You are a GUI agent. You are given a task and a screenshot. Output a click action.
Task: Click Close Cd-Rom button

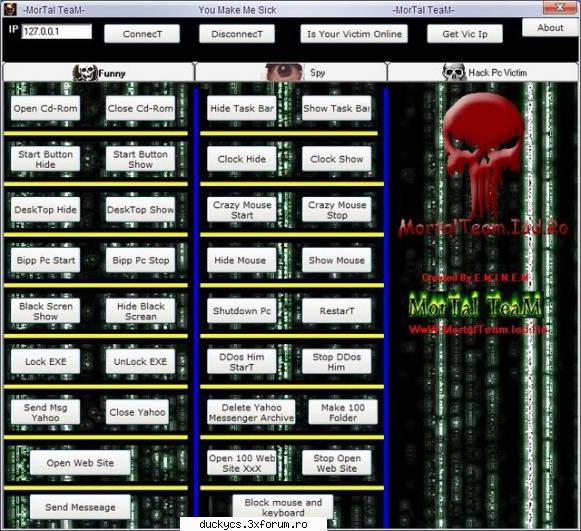(x=140, y=108)
